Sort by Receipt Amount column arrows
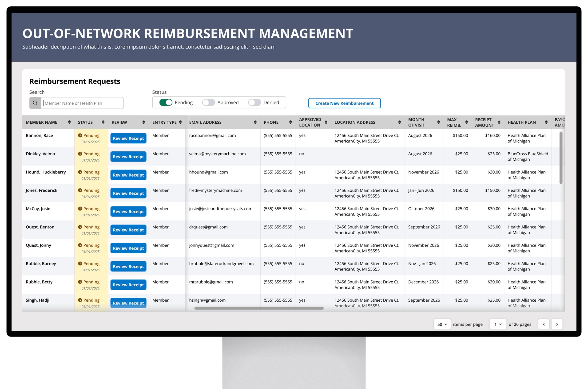Image resolution: width=588 pixels, height=389 pixels. pyautogui.click(x=499, y=122)
